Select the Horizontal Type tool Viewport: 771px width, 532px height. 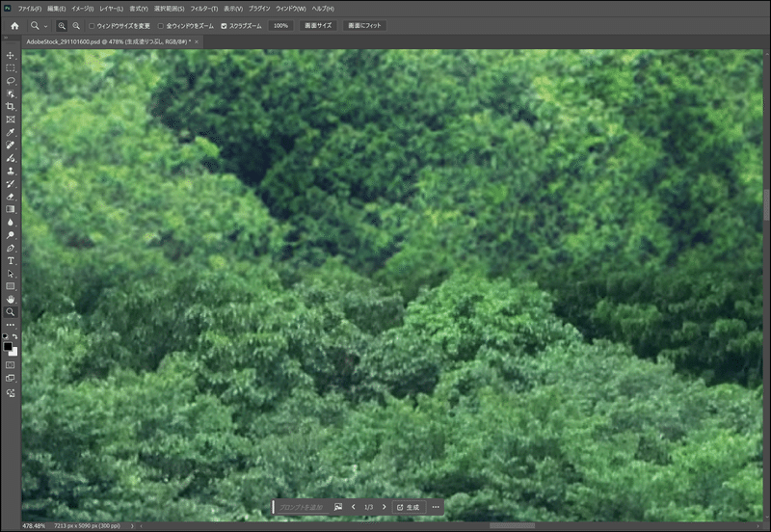(11, 260)
